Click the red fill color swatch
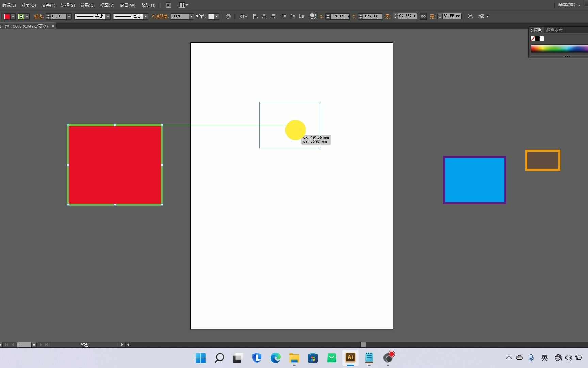This screenshot has height=368, width=588. [x=7, y=16]
